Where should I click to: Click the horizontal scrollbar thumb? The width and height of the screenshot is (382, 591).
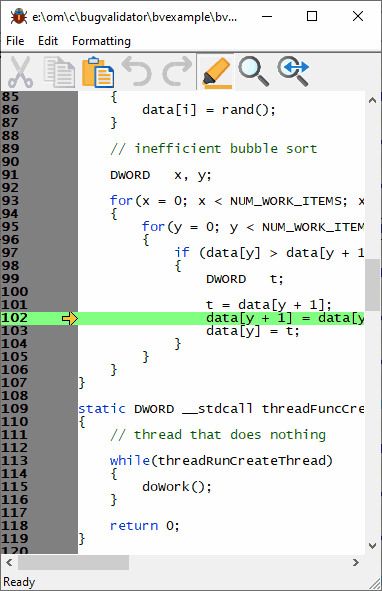pos(74,562)
